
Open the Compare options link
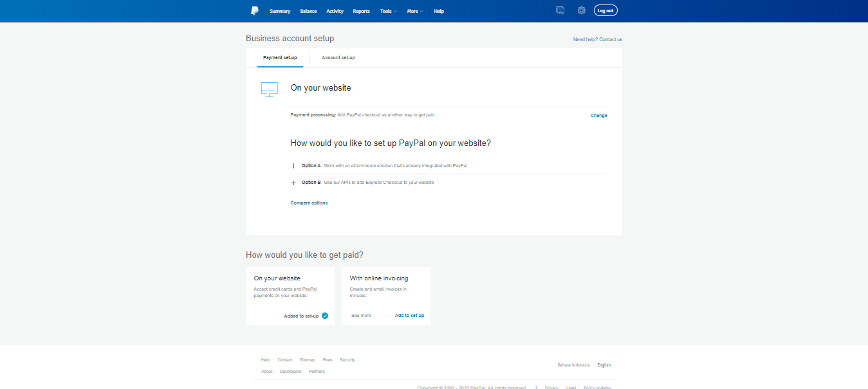(x=309, y=203)
